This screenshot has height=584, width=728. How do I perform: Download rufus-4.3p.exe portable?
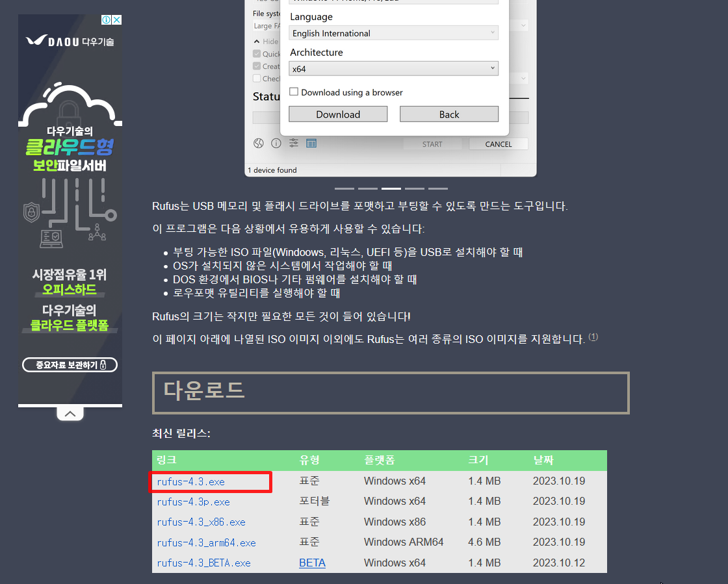click(x=193, y=502)
